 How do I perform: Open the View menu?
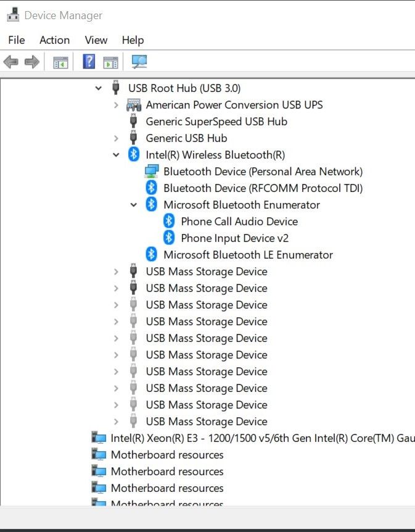(96, 40)
